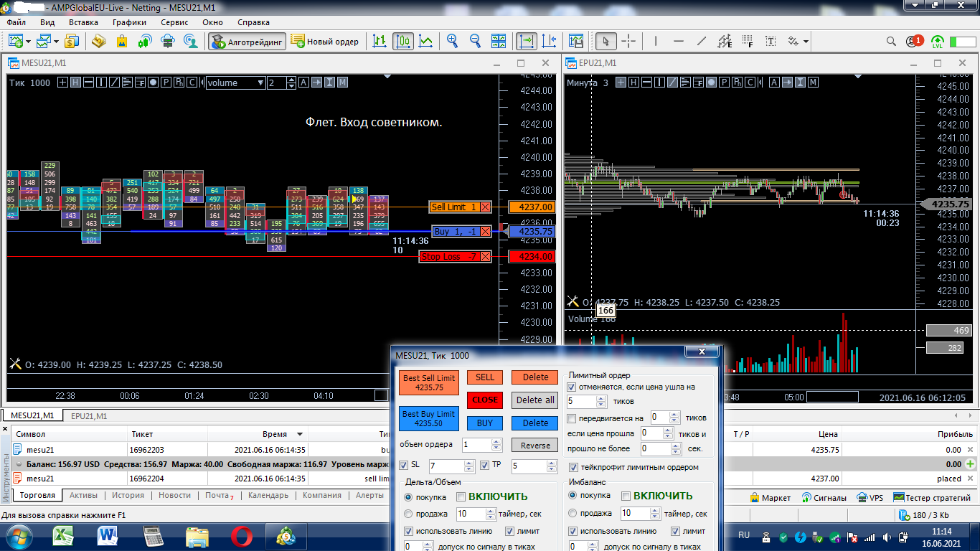Open the Графики menu

pos(129,22)
